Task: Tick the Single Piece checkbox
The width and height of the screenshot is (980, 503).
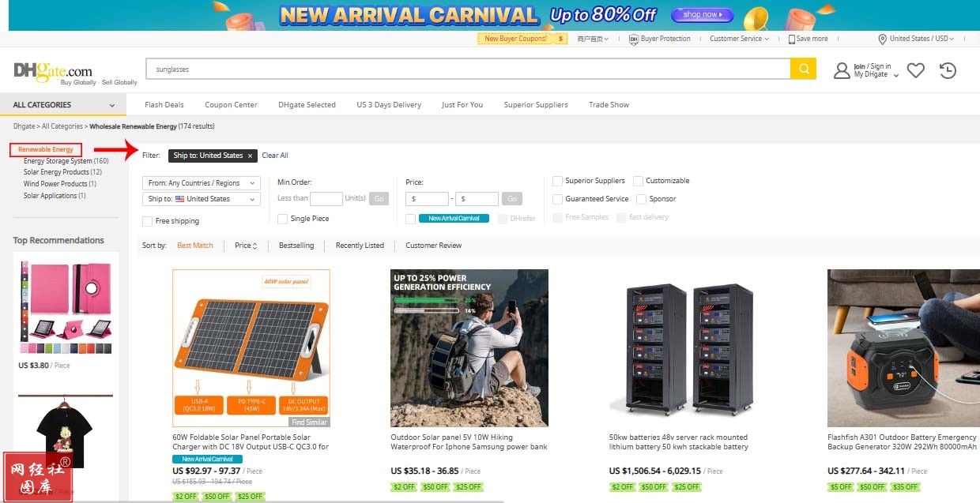Action: pyautogui.click(x=283, y=219)
